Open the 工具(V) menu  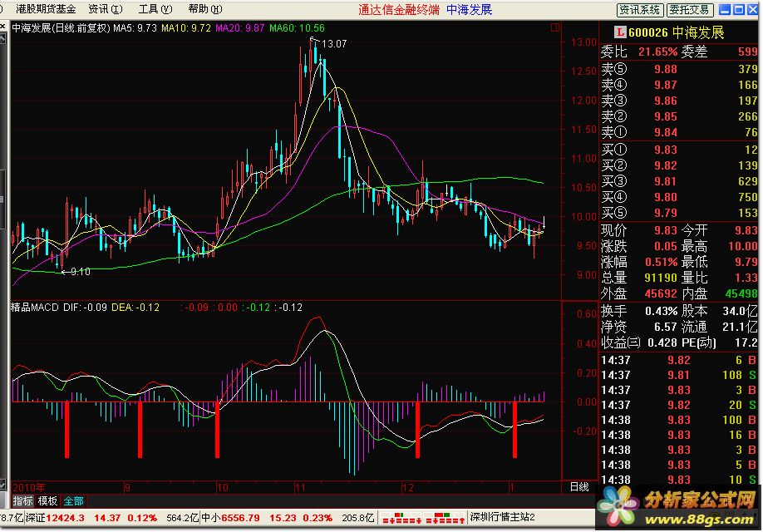(x=155, y=9)
